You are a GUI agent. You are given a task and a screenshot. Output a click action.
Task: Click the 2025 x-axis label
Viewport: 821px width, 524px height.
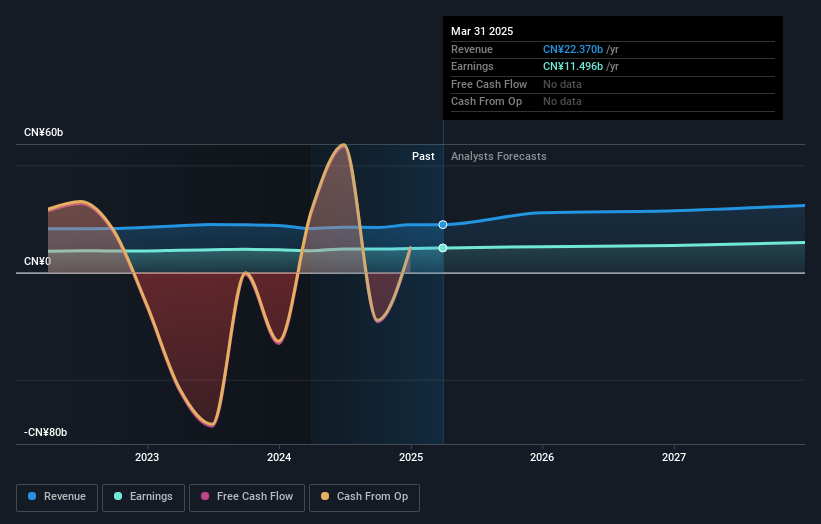411,457
